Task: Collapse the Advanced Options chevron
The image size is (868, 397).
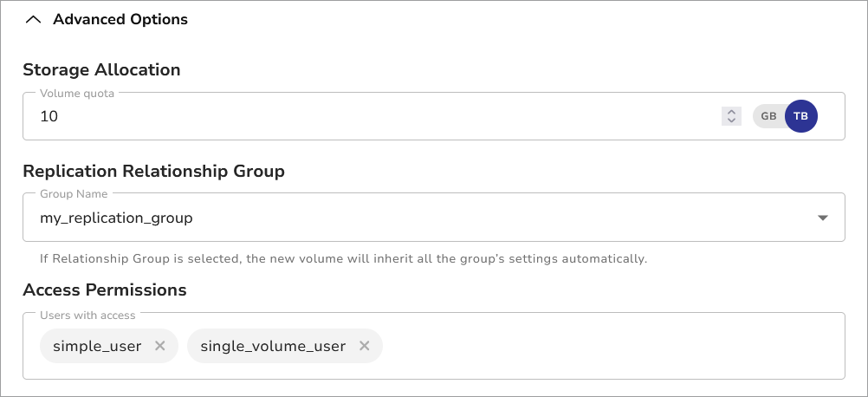Action: (33, 19)
